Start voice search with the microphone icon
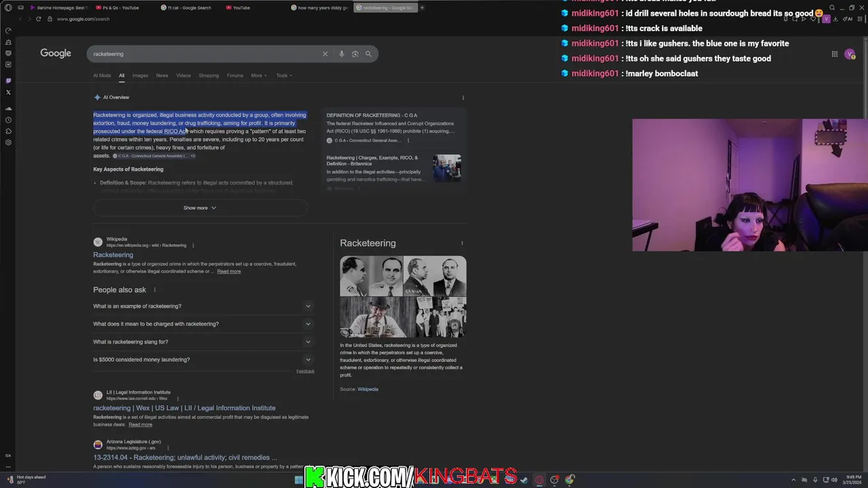This screenshot has width=868, height=488. coord(341,54)
